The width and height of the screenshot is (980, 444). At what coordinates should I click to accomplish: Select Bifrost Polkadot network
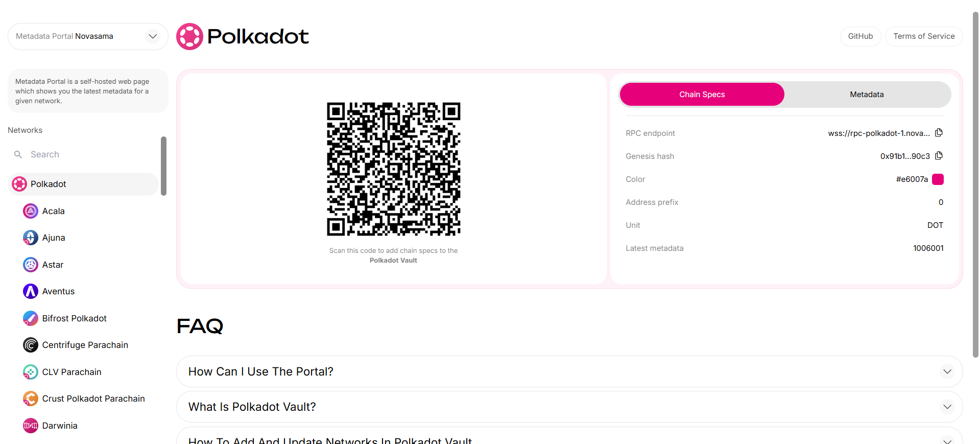pyautogui.click(x=74, y=318)
